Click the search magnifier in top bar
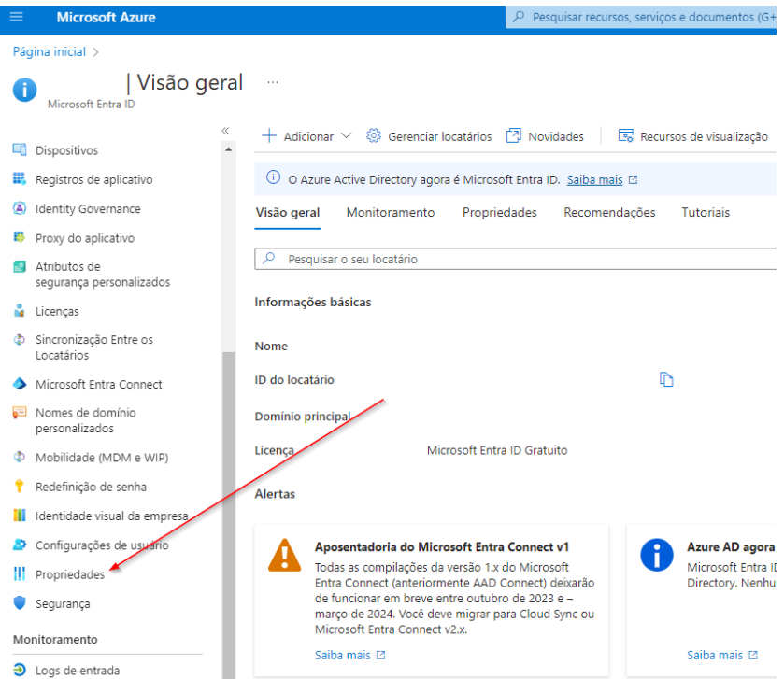Image resolution: width=784 pixels, height=679 pixels. coord(519,17)
